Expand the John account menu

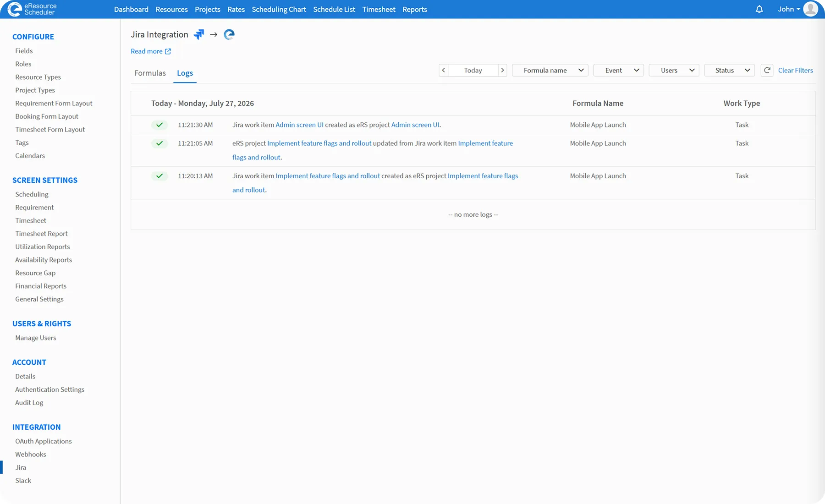pos(789,9)
